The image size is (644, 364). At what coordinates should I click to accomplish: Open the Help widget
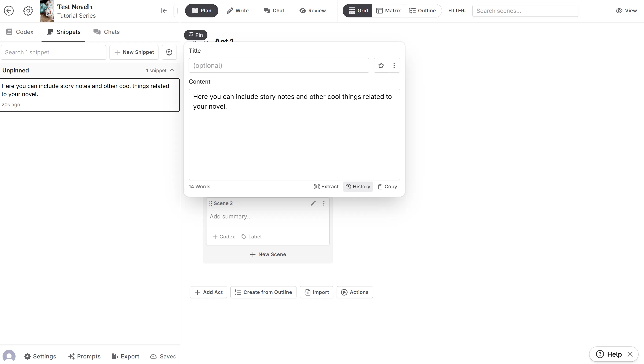coord(609,354)
